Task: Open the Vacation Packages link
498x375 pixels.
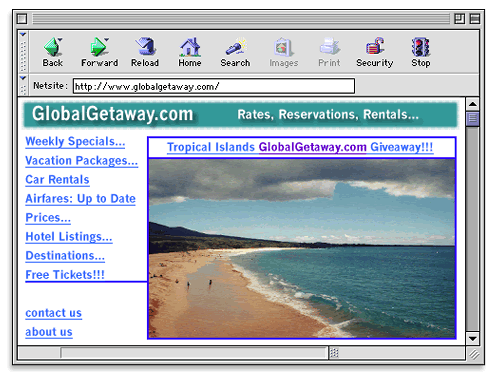Action: point(82,161)
